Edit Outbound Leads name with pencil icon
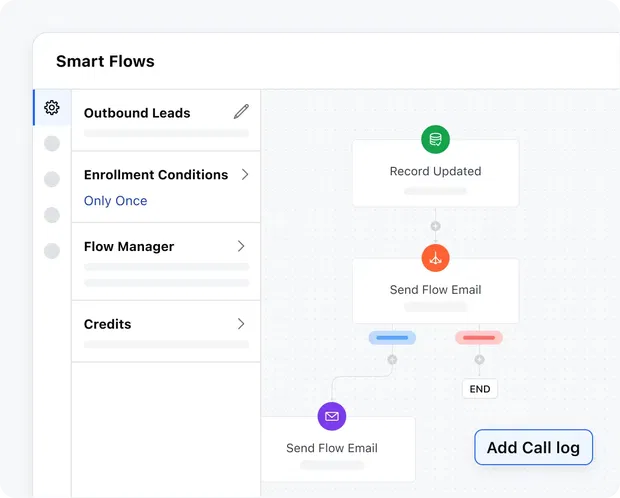Screen dimensions: 620x498 [x=241, y=112]
